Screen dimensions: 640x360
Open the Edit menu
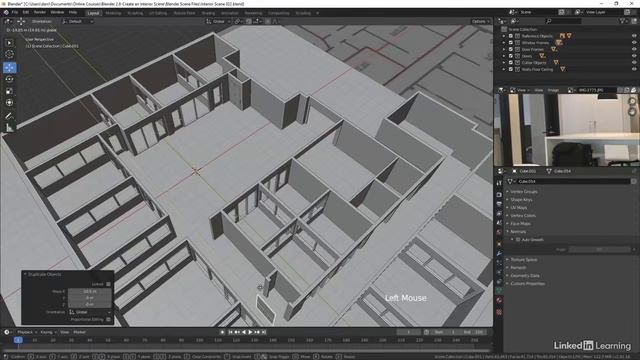coord(26,13)
